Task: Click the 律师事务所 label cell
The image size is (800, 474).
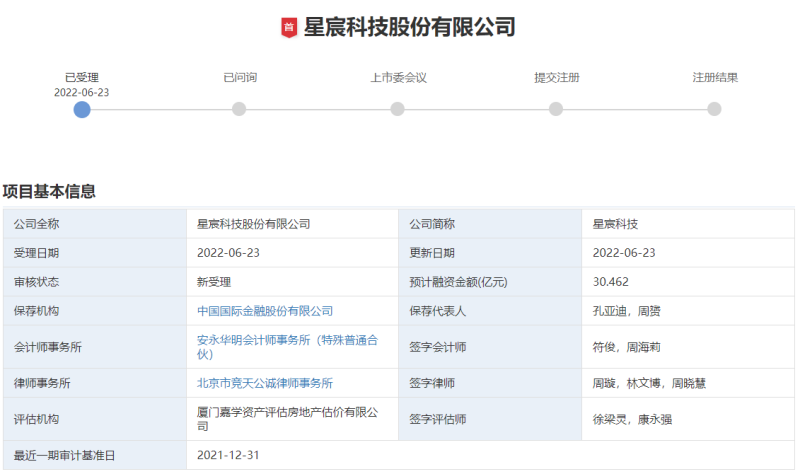Action: (95, 383)
